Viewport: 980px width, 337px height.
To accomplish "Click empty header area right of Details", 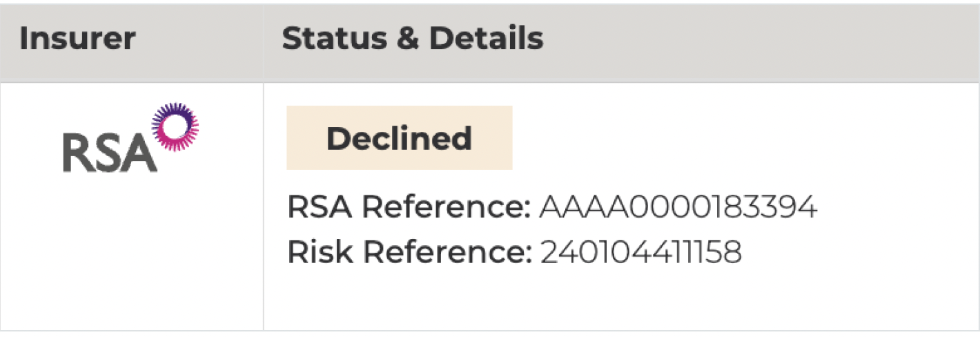I will coord(759,39).
